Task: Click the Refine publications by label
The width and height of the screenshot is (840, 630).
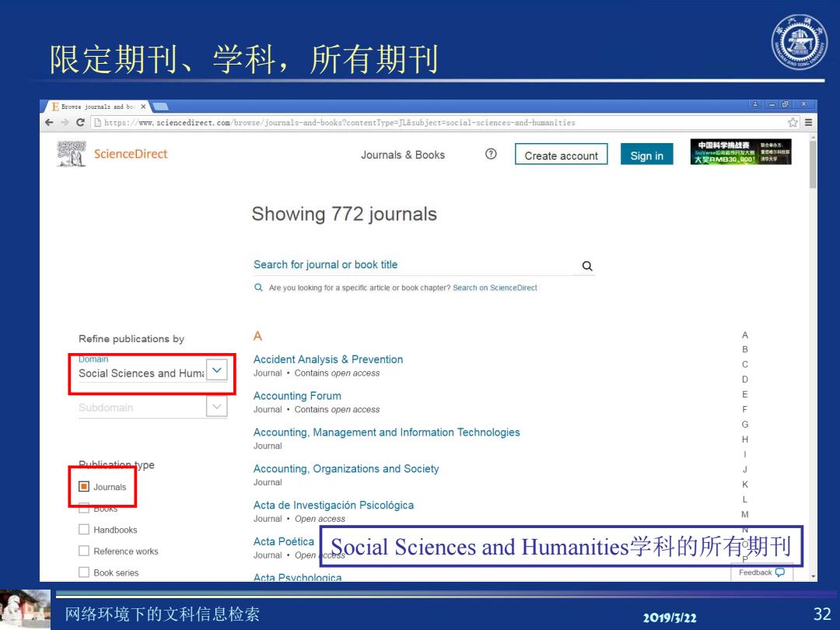Action: [131, 338]
